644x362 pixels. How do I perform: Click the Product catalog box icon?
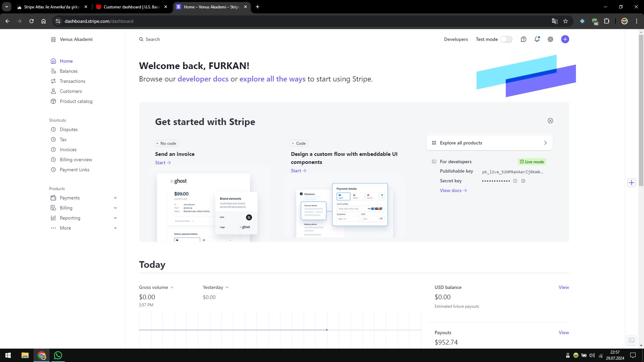[53, 101]
